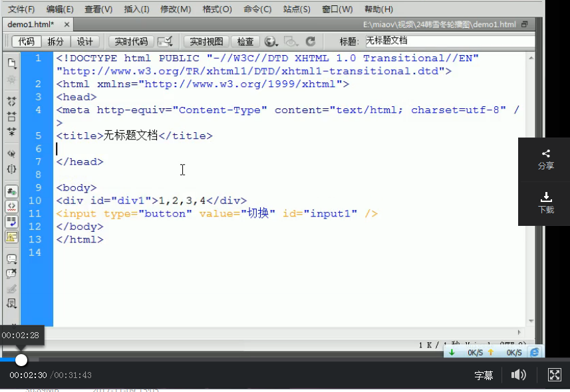
Task: Open the 命令(C) menu
Action: point(257,9)
